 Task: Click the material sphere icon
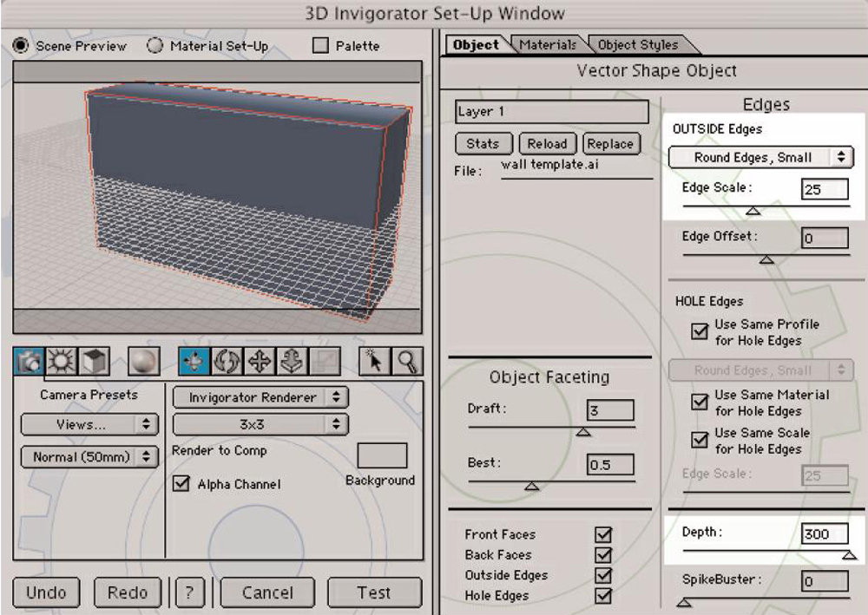click(144, 362)
